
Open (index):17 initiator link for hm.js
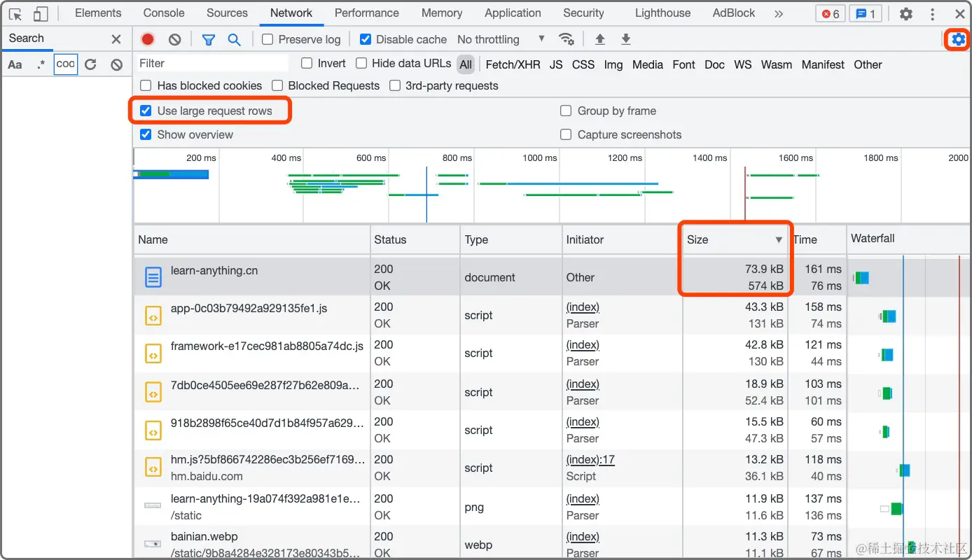pos(590,459)
